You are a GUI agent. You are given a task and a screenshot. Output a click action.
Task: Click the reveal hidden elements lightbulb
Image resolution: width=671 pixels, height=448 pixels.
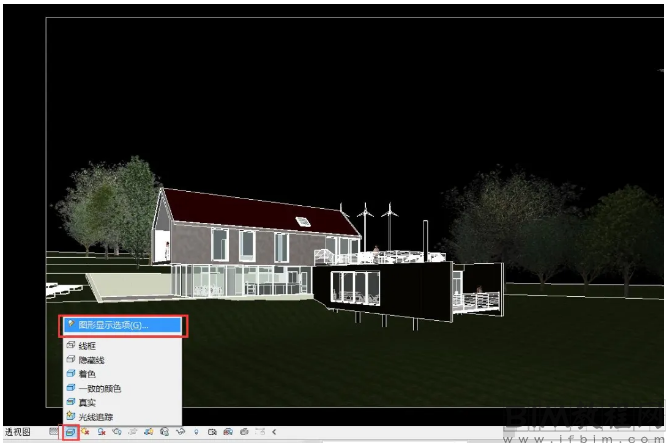pyautogui.click(x=196, y=432)
